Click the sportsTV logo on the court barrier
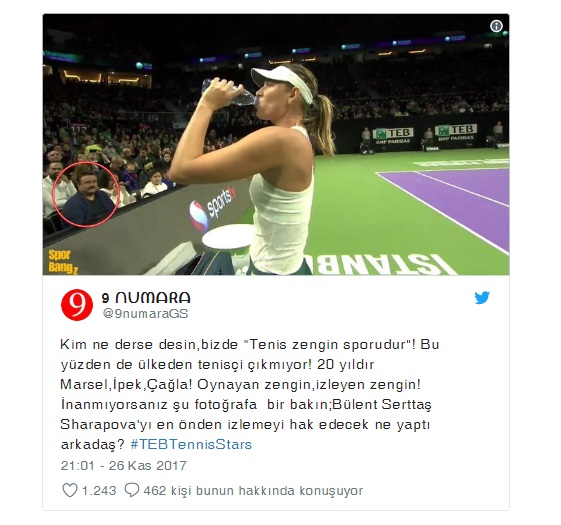The image size is (561, 525). click(x=213, y=209)
